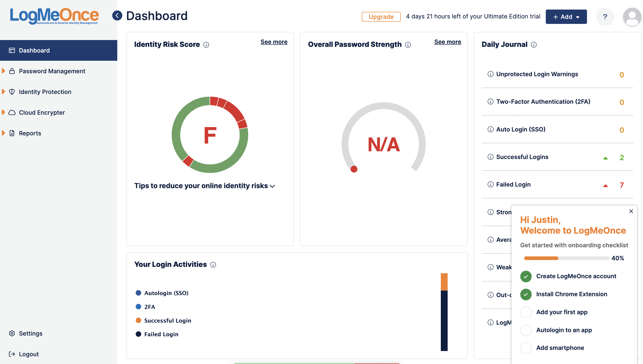Click the green up arrow for Successful Logins
The image size is (643, 364).
tap(605, 158)
